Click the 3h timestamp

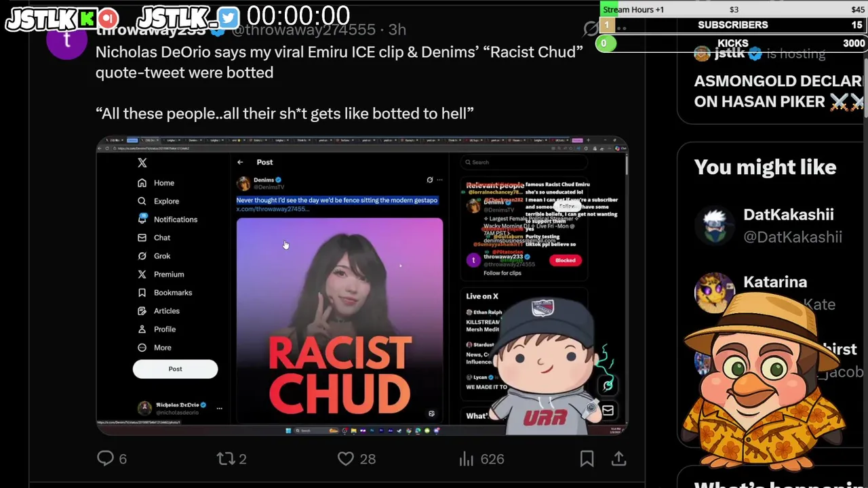coord(397,30)
